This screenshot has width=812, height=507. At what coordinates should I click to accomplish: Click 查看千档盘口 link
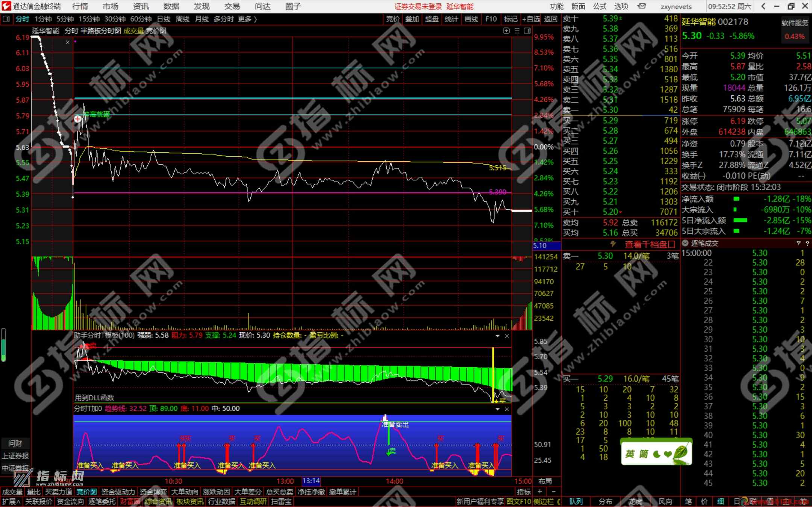(x=650, y=245)
